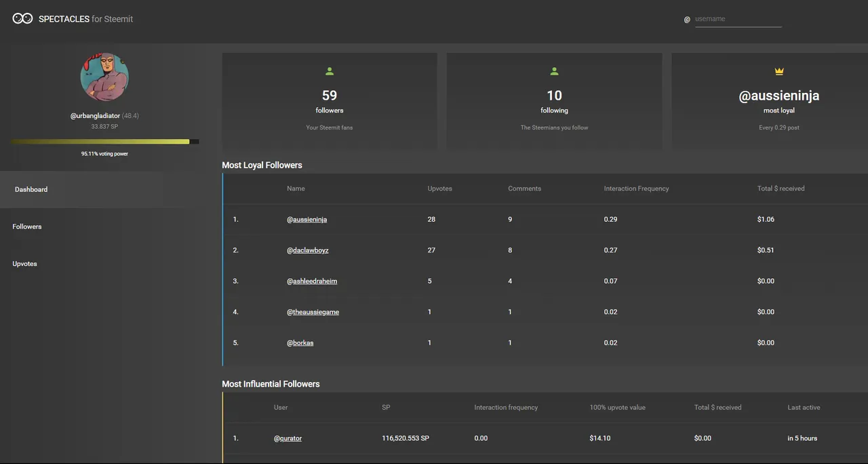Viewport: 868px width, 464px height.
Task: Click the voting power progress bar
Action: coord(104,142)
